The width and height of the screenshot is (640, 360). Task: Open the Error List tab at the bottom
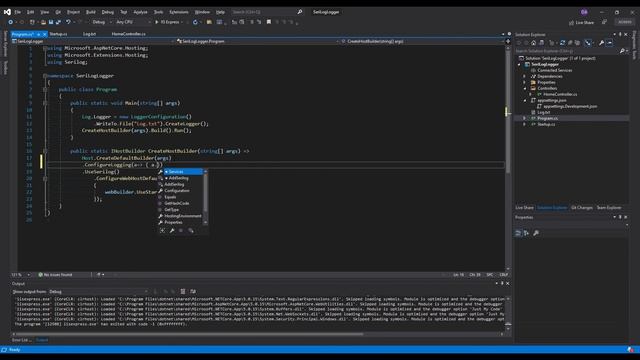[x=21, y=340]
